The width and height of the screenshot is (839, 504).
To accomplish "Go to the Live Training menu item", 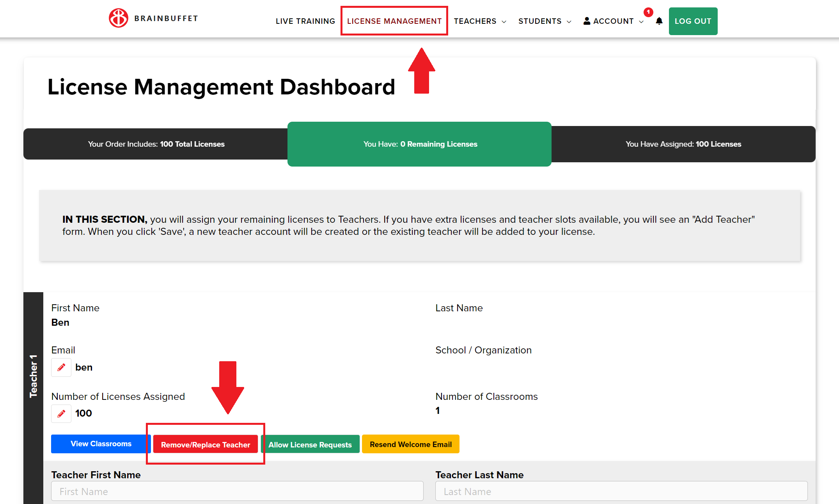I will pyautogui.click(x=305, y=21).
